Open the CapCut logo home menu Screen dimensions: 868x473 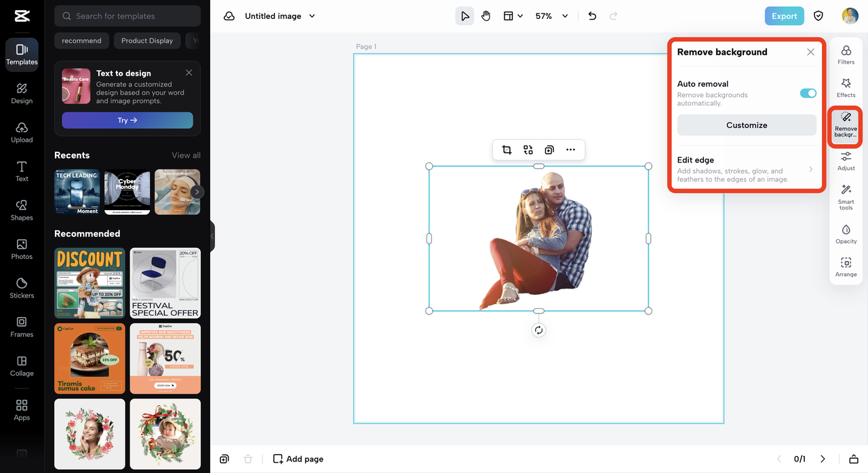coord(22,16)
